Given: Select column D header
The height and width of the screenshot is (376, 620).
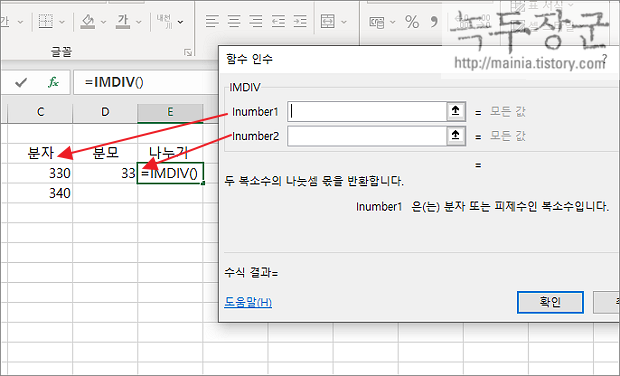Looking at the screenshot, I should (x=105, y=112).
